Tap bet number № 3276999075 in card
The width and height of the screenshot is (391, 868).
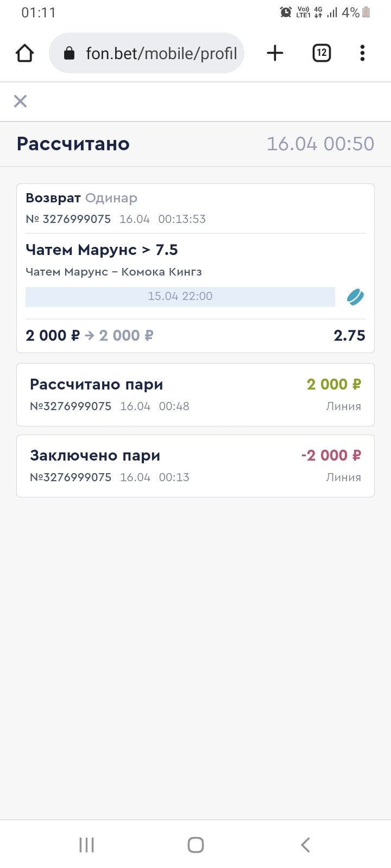tap(68, 219)
